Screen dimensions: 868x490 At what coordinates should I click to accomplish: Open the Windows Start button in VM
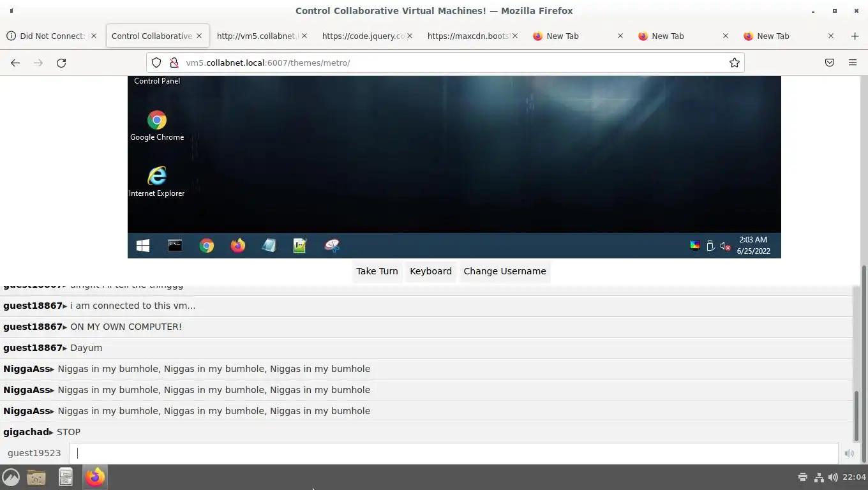(x=143, y=246)
